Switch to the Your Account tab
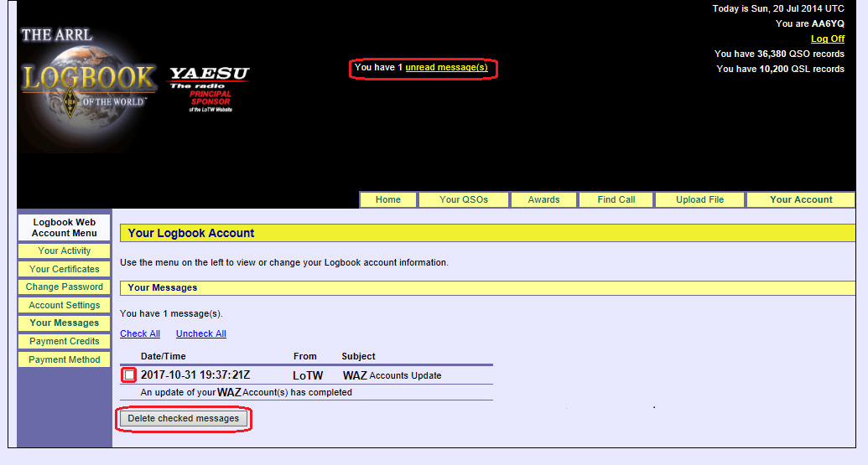The image size is (868, 465). 800,199
